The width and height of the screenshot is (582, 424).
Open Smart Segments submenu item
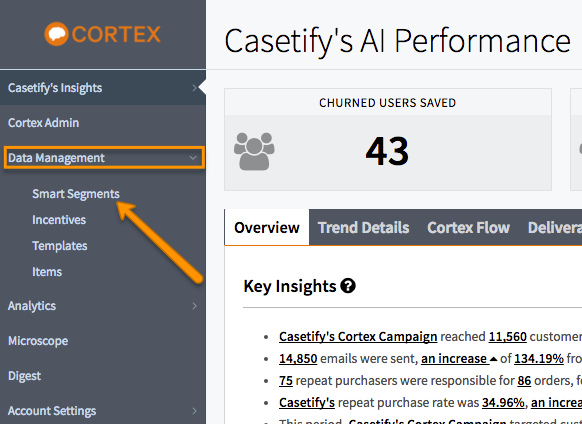coord(76,194)
